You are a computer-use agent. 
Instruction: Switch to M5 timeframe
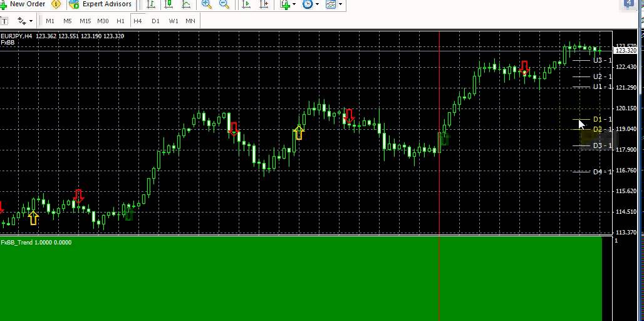68,21
